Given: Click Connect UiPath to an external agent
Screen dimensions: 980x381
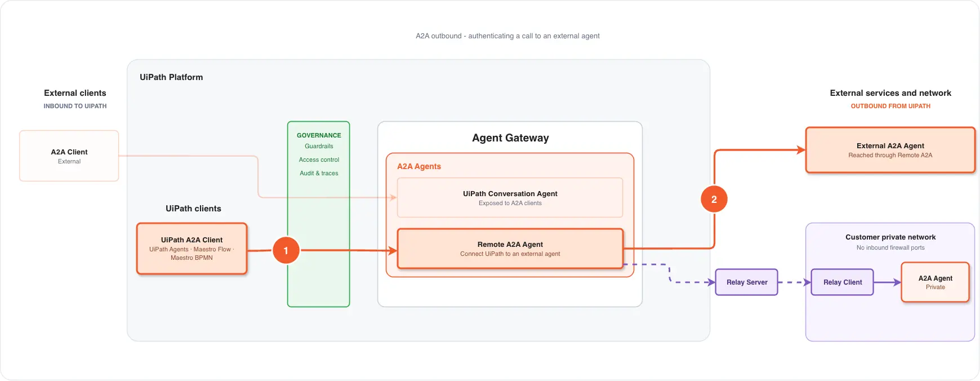Looking at the screenshot, I should coord(510,254).
